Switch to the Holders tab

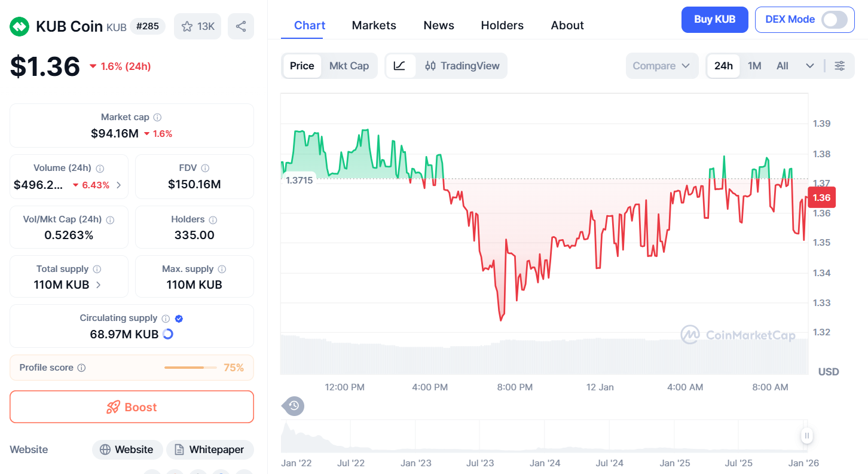pos(502,25)
